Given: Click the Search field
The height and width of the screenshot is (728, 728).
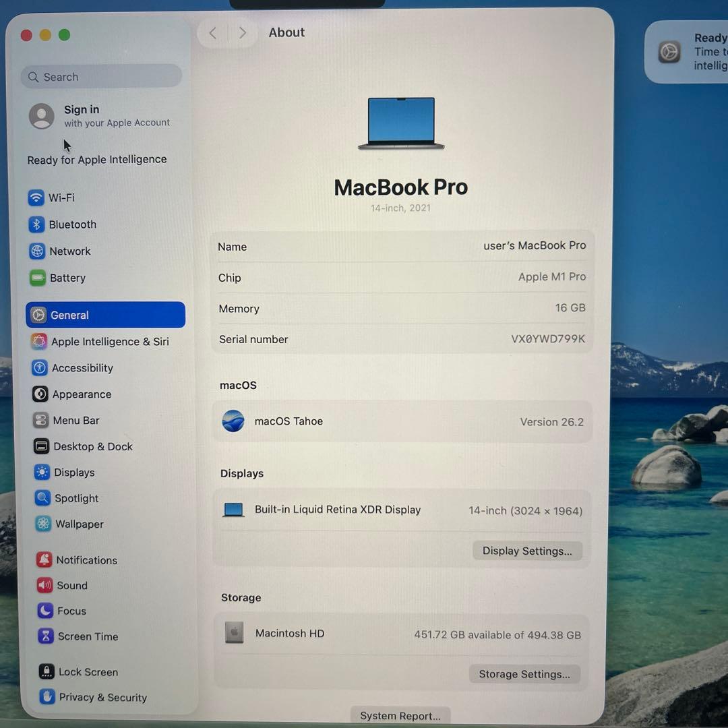Looking at the screenshot, I should click(x=101, y=76).
